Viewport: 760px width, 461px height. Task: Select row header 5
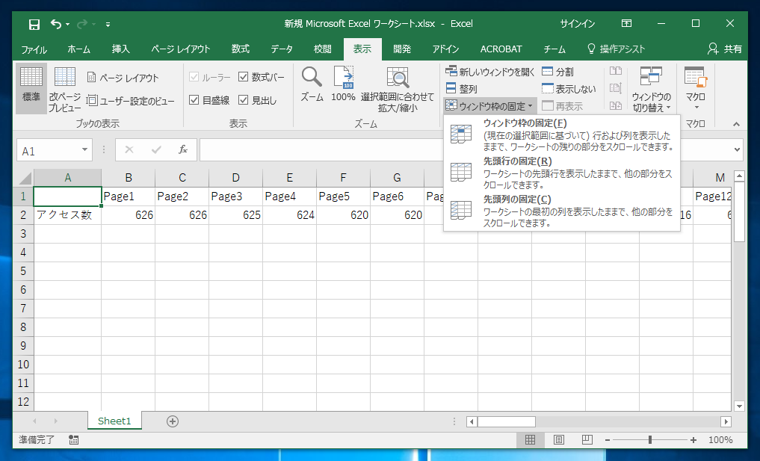click(x=23, y=270)
